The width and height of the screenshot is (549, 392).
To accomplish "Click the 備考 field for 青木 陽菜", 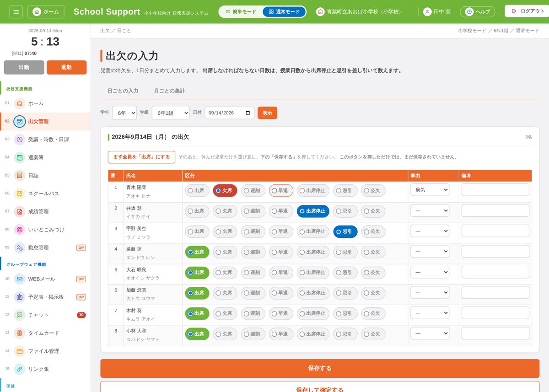I will pos(495,190).
